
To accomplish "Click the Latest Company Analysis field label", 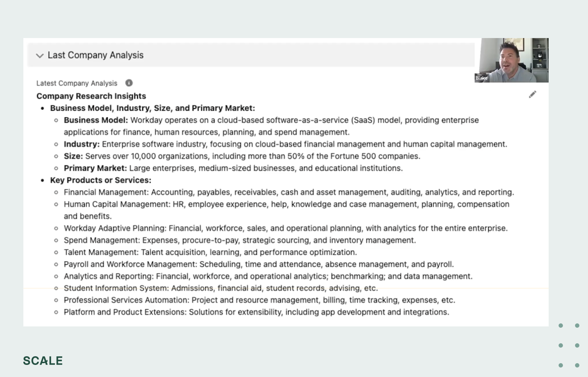I will [x=77, y=83].
